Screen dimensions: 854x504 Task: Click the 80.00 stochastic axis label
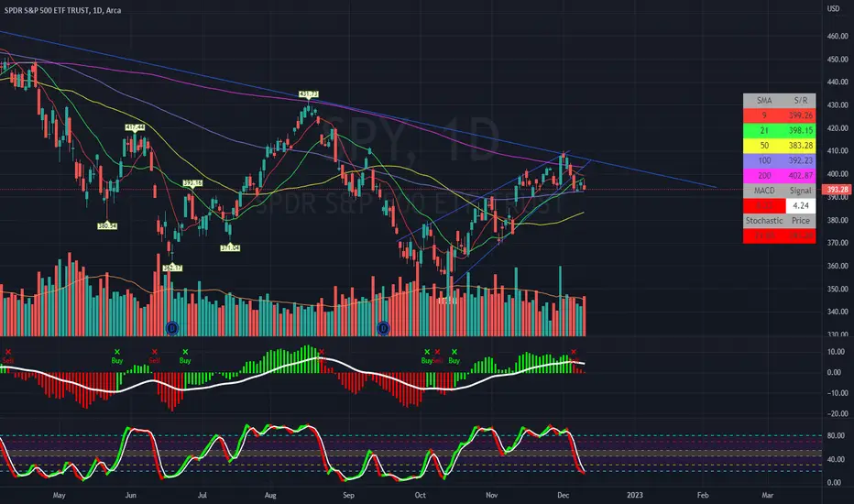click(836, 436)
